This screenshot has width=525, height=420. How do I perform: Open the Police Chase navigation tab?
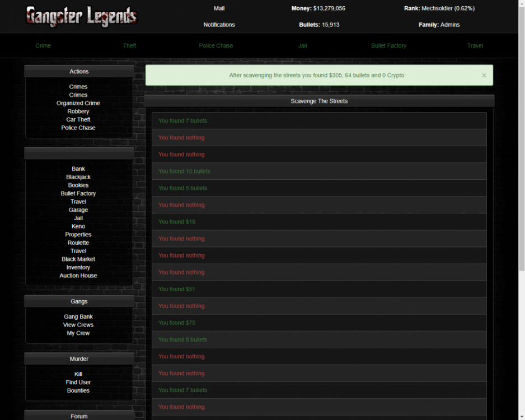(x=216, y=45)
